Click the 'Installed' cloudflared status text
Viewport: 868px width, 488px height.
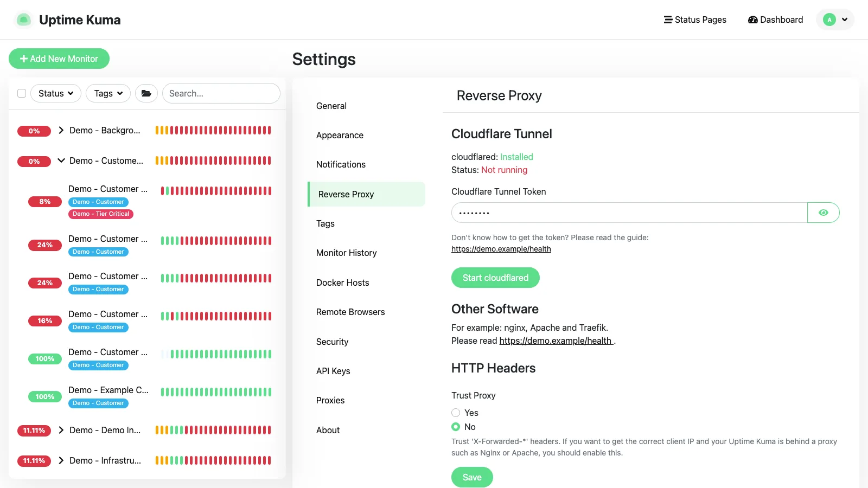[x=516, y=157]
